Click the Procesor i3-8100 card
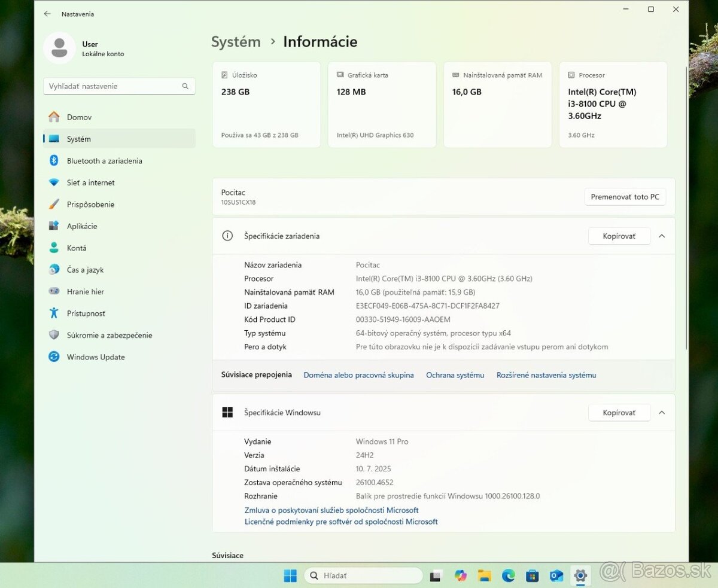This screenshot has height=588, width=718. pos(613,105)
